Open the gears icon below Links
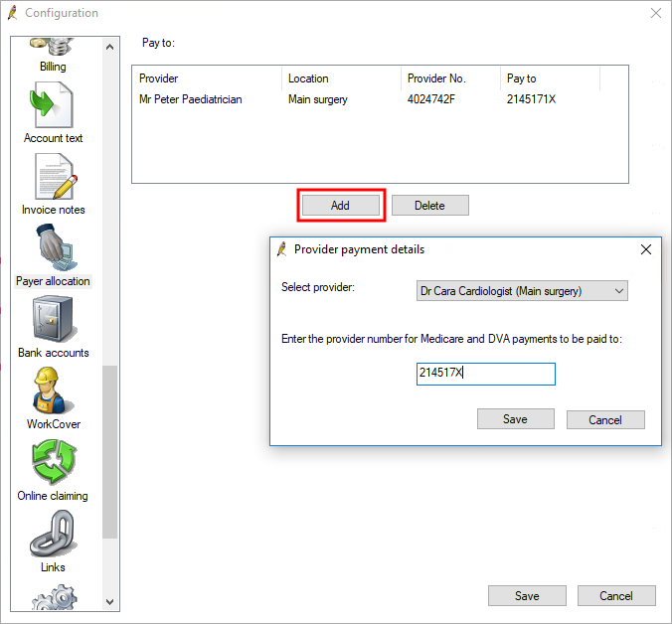Viewport: 672px width, 624px height. [55, 597]
